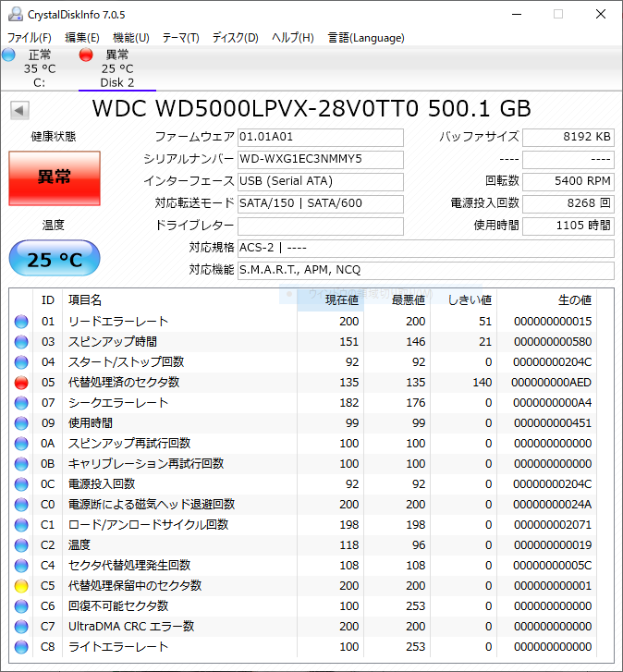Screen dimensions: 623x672
Task: Click the blue status orb for C: drive
Action: point(8,55)
